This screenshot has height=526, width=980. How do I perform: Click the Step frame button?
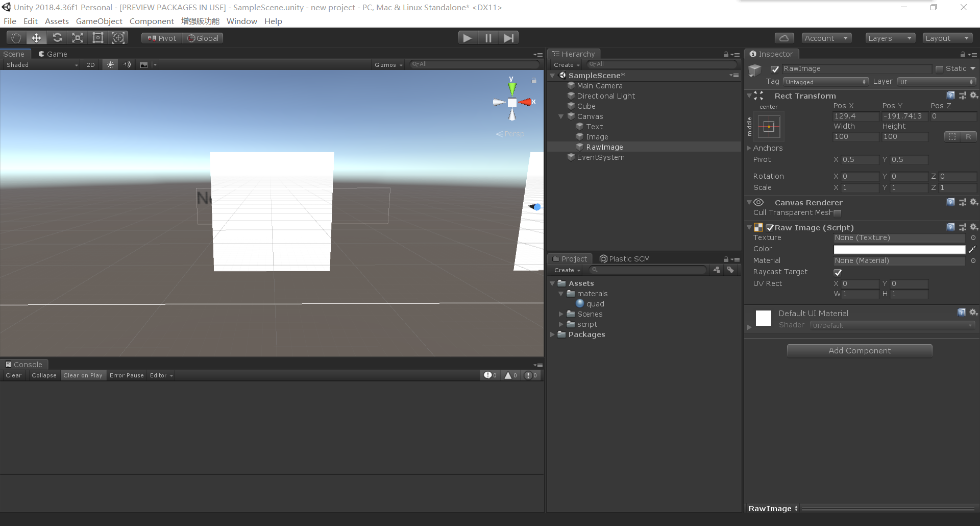coord(508,38)
